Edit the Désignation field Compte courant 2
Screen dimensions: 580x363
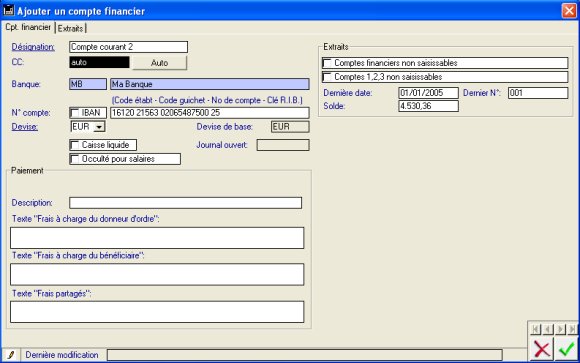[128, 47]
